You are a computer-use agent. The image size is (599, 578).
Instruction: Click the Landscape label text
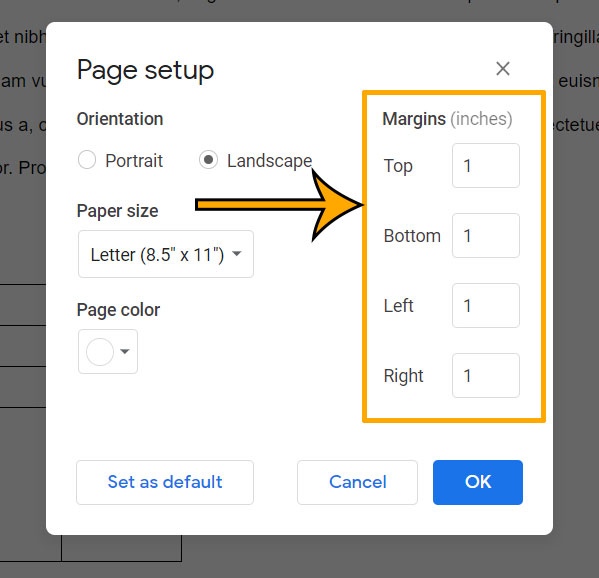(269, 160)
